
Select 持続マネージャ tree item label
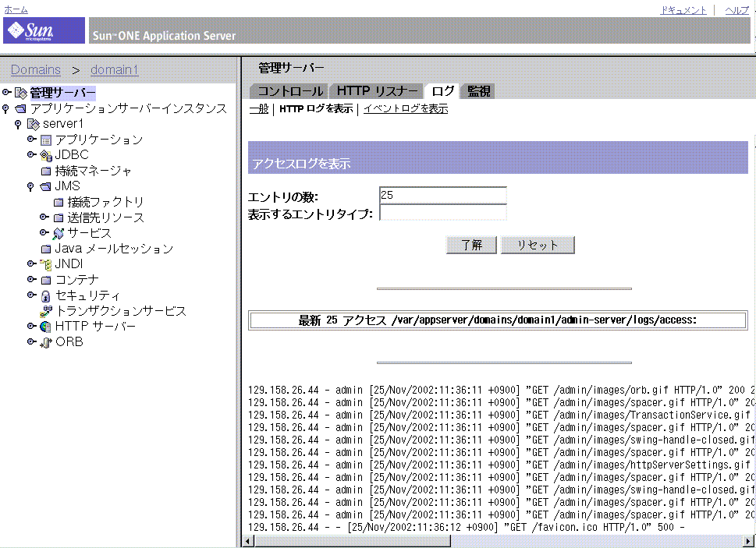tap(93, 171)
